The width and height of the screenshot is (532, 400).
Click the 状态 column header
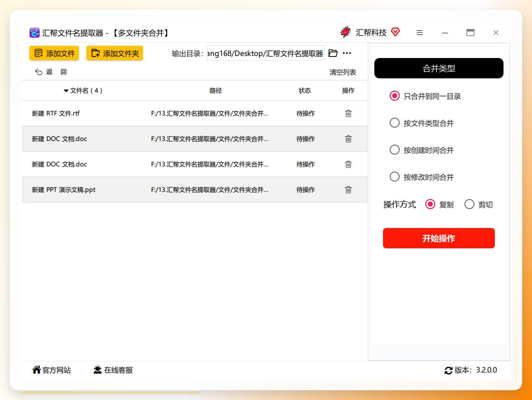(x=305, y=91)
